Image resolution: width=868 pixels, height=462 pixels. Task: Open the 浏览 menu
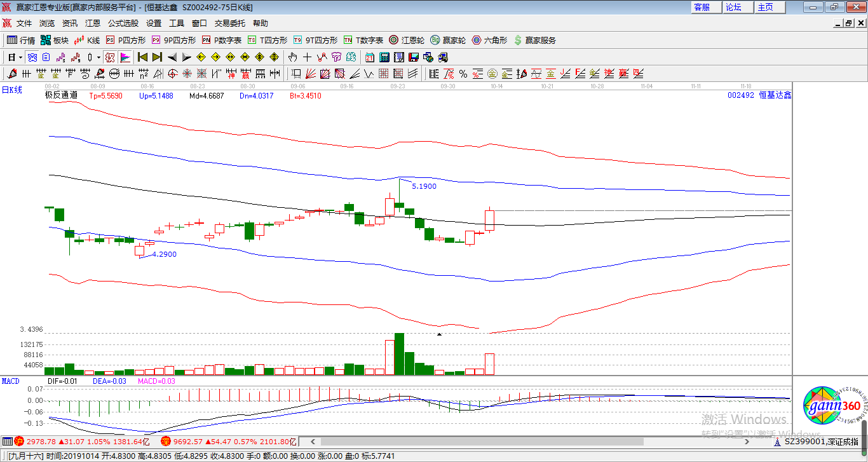coord(47,23)
